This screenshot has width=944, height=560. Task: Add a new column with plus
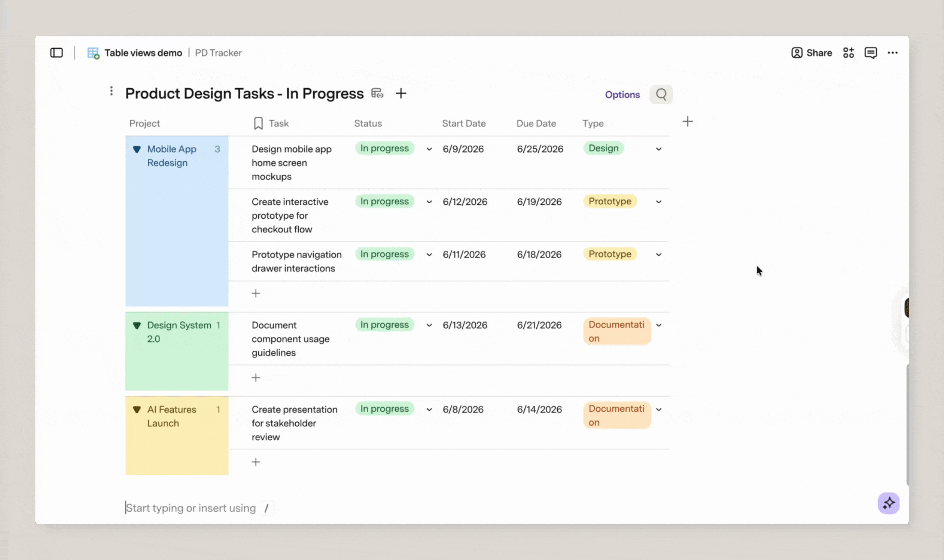[x=688, y=121]
